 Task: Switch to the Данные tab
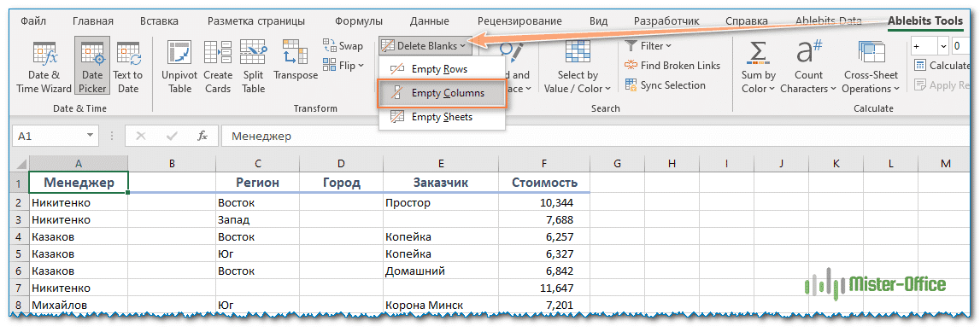430,20
